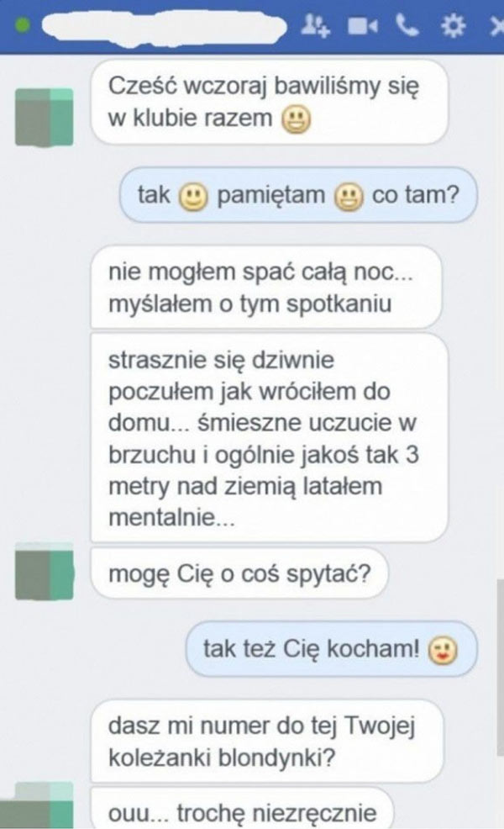Select the 'dasz mi numer' message bubble
504x829 pixels.
[x=267, y=742]
